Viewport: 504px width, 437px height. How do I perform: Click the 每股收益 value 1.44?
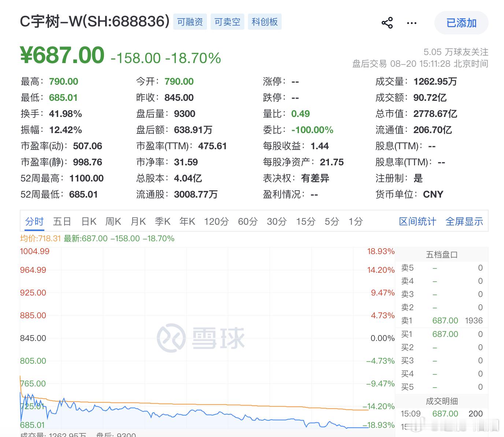tap(320, 146)
